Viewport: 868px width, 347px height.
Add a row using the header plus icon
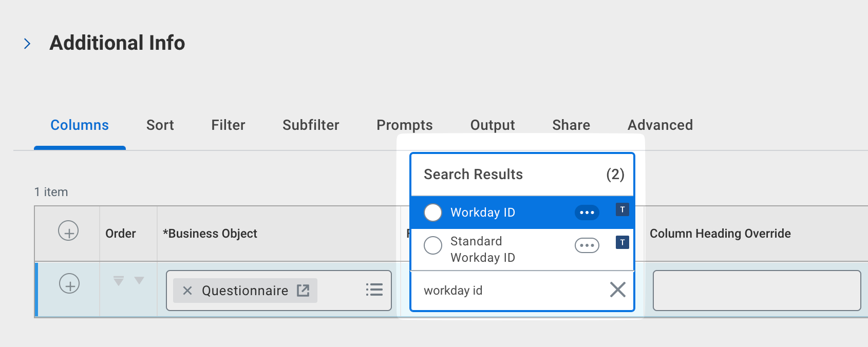[x=68, y=231]
